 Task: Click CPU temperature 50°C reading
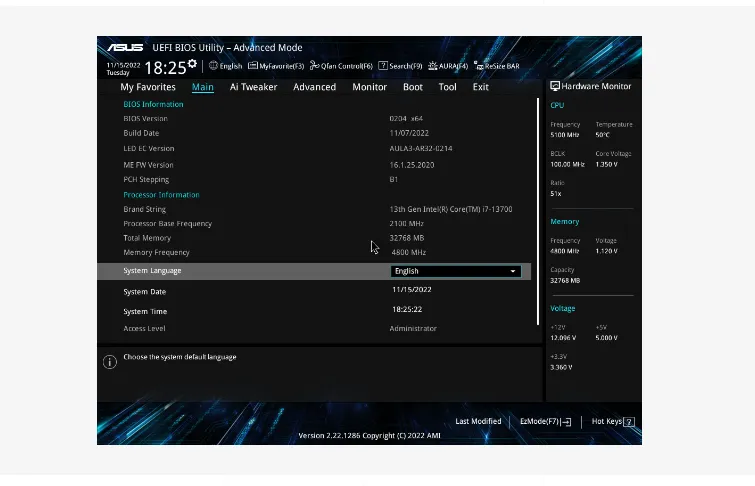point(602,135)
